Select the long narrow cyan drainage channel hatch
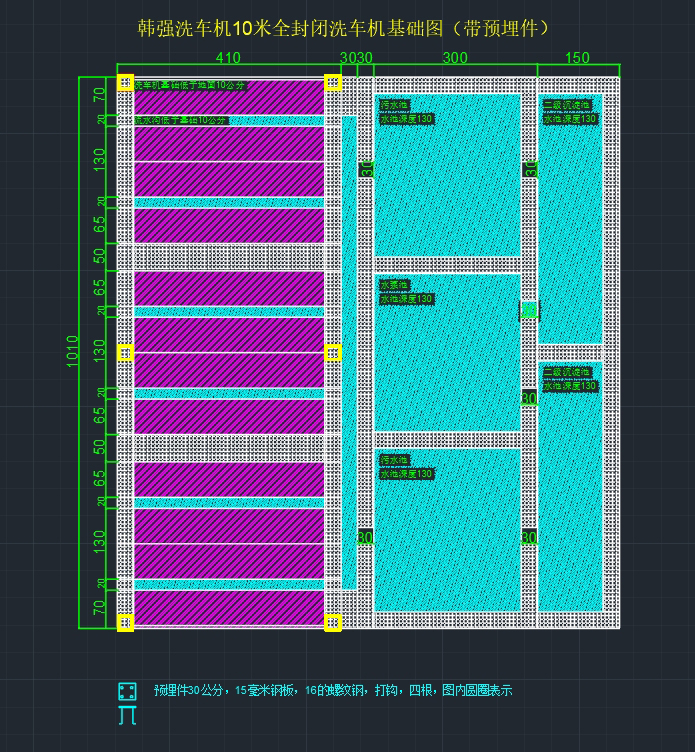Viewport: 695px width, 752px height. (349, 352)
